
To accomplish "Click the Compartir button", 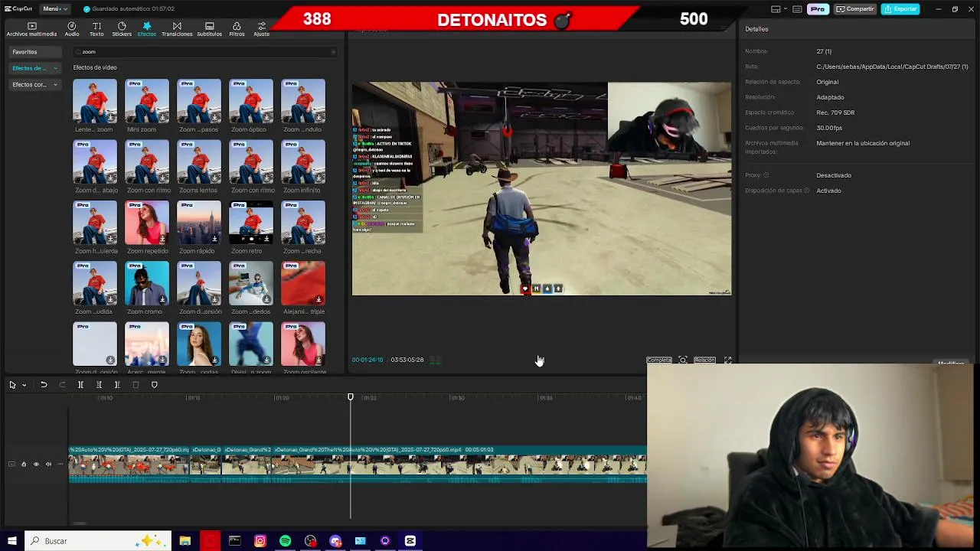I will [x=855, y=9].
